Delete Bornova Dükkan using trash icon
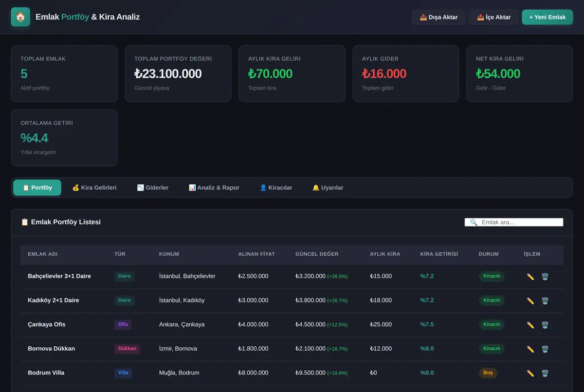Image resolution: width=584 pixels, height=392 pixels. 545,349
